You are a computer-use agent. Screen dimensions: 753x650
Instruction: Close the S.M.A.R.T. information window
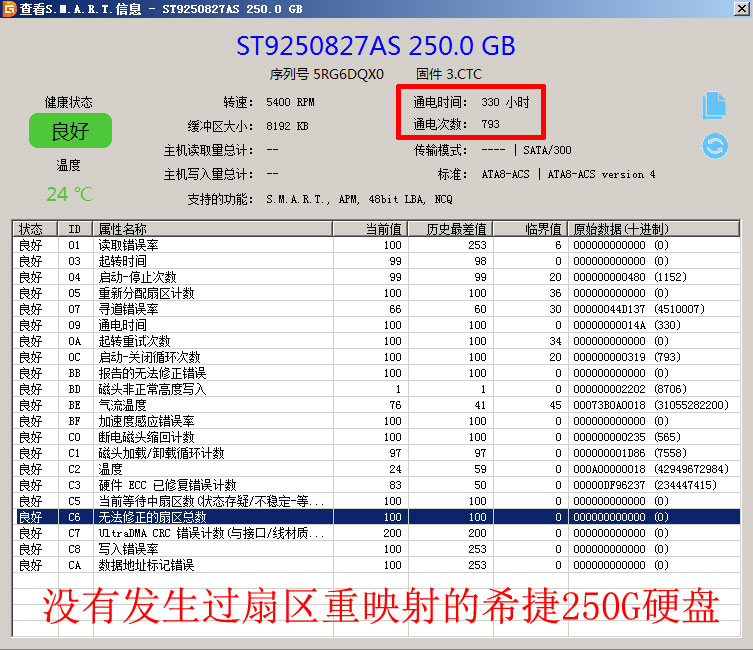click(x=741, y=8)
